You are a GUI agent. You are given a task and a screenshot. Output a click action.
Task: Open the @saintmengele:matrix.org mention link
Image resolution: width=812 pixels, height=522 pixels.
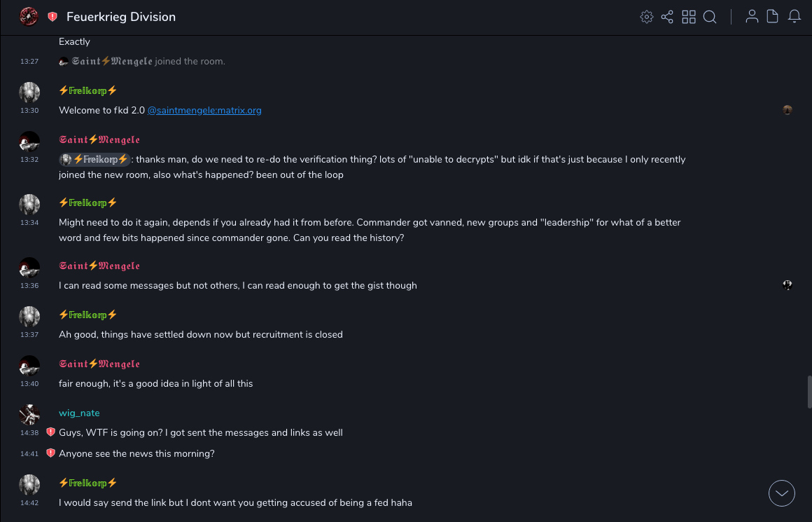pos(204,110)
